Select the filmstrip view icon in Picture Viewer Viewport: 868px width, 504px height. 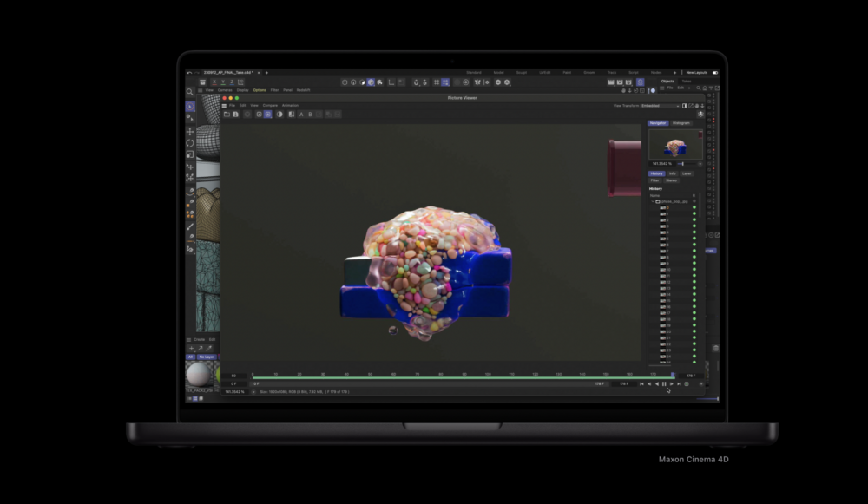[291, 114]
